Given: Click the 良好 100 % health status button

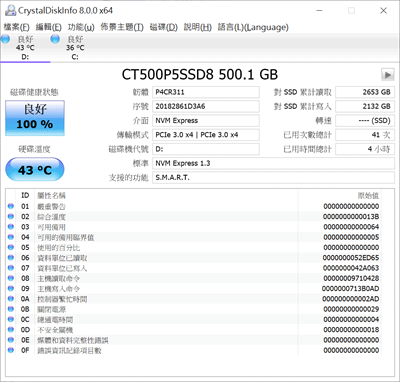Looking at the screenshot, I should point(35,118).
